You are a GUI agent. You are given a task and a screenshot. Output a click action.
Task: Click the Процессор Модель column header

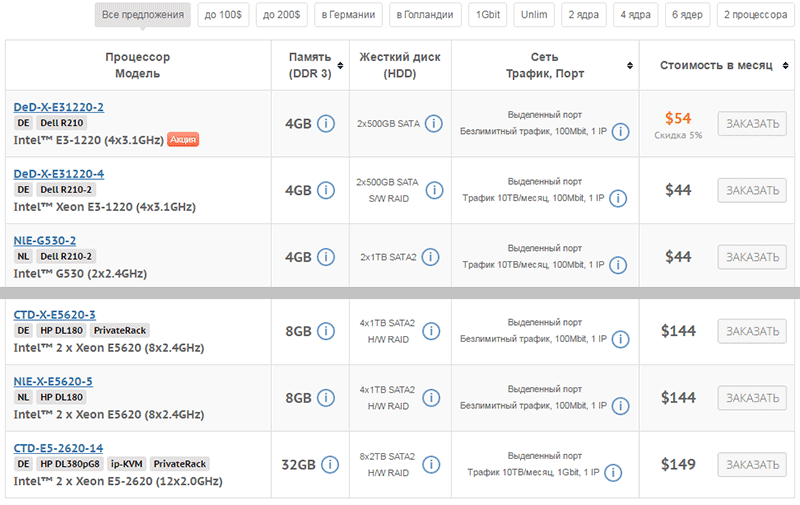click(138, 65)
